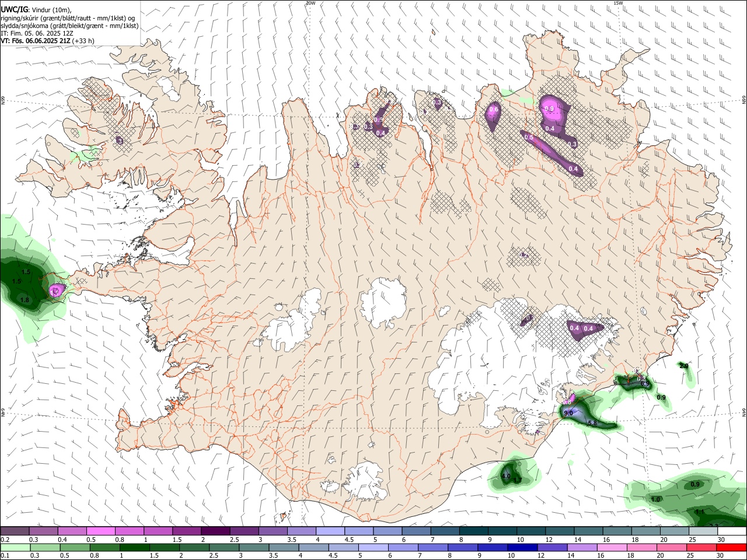
Task: Click the pale green 0.1 swatch in bottom legend row
Action: pos(15,547)
